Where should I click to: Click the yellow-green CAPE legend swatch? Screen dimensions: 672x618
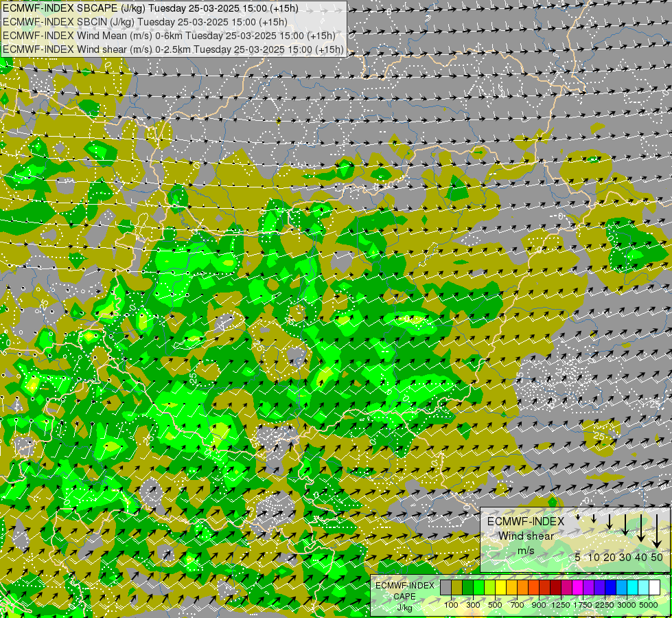[x=490, y=588]
